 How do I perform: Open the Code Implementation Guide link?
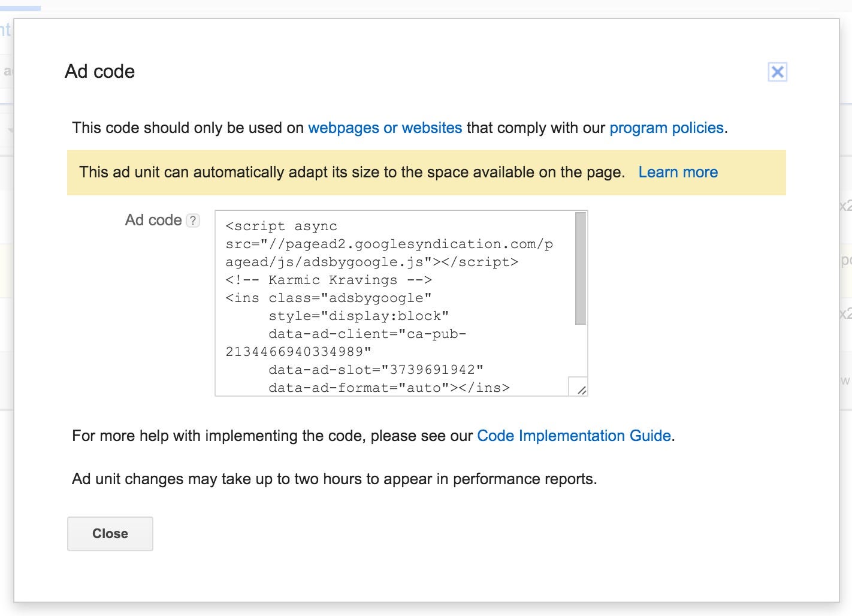(x=573, y=436)
